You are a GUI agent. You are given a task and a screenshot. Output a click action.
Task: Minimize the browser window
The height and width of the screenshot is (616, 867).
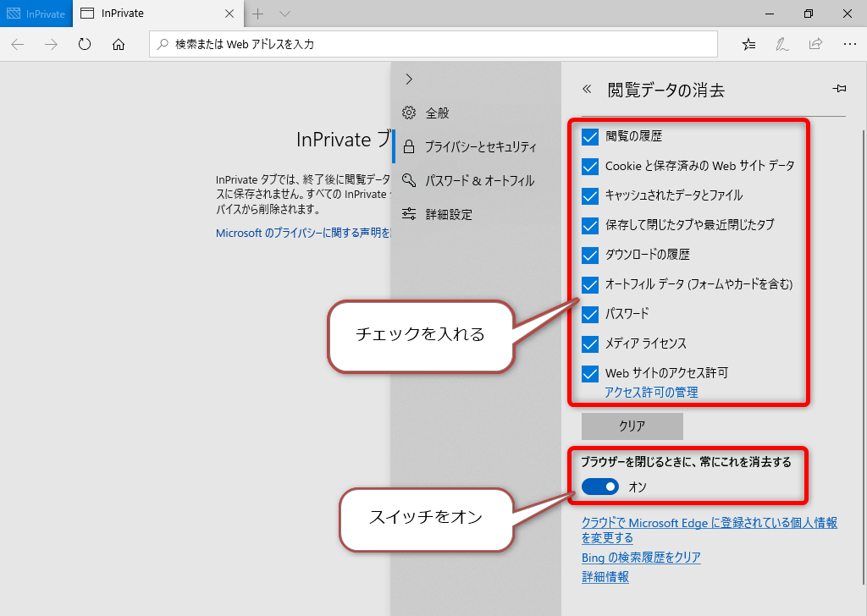pyautogui.click(x=769, y=14)
